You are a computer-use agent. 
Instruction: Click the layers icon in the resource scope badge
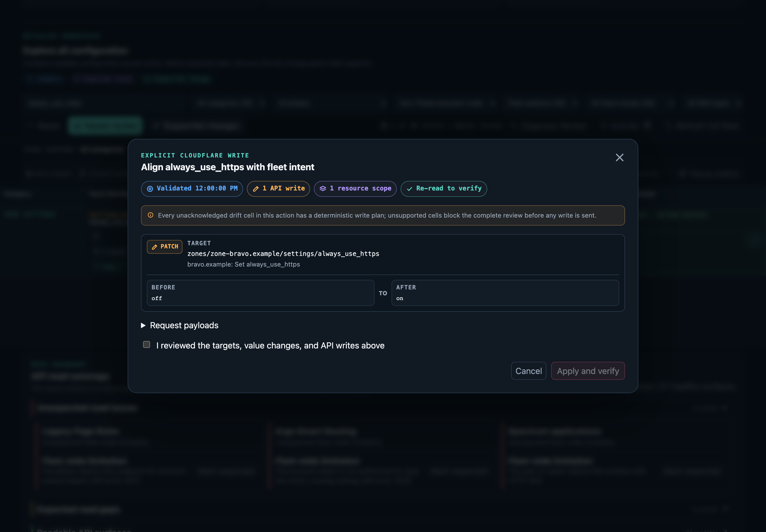323,189
